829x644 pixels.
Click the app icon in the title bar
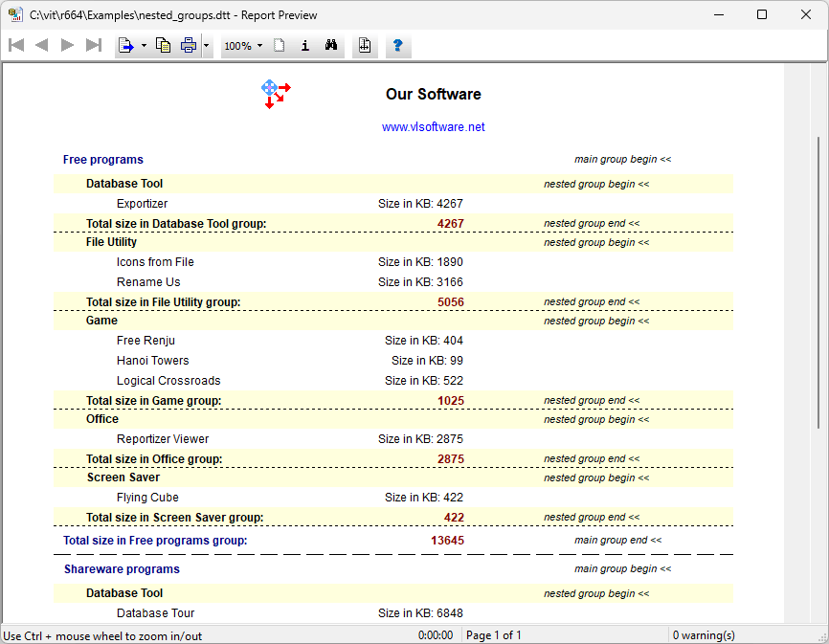15,14
